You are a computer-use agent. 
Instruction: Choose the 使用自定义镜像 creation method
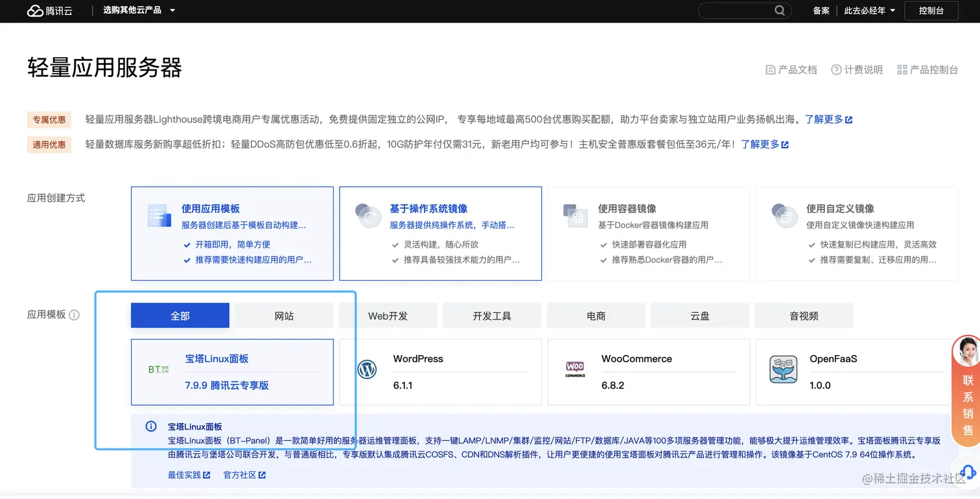(x=857, y=234)
